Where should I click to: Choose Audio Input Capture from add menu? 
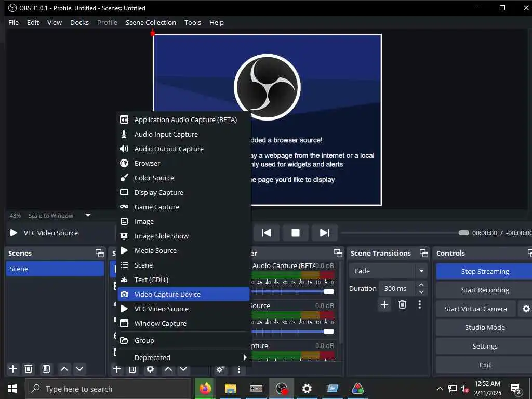[183, 135]
